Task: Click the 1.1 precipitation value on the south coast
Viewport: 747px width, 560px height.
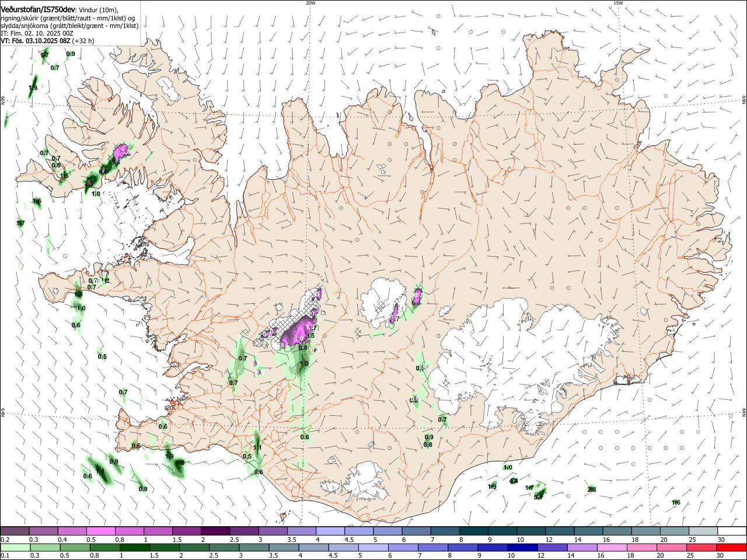Action: pos(257,448)
